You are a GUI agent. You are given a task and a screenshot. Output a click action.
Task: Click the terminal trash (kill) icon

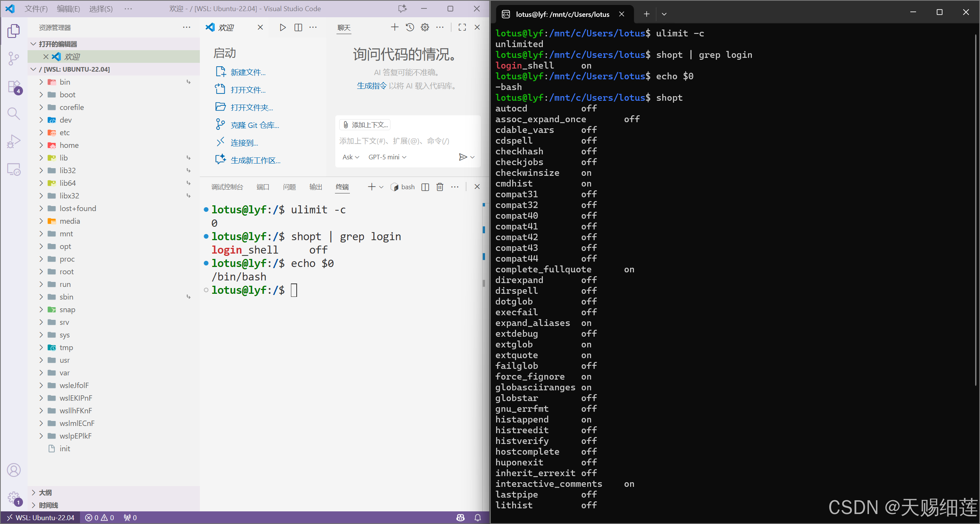[440, 187]
